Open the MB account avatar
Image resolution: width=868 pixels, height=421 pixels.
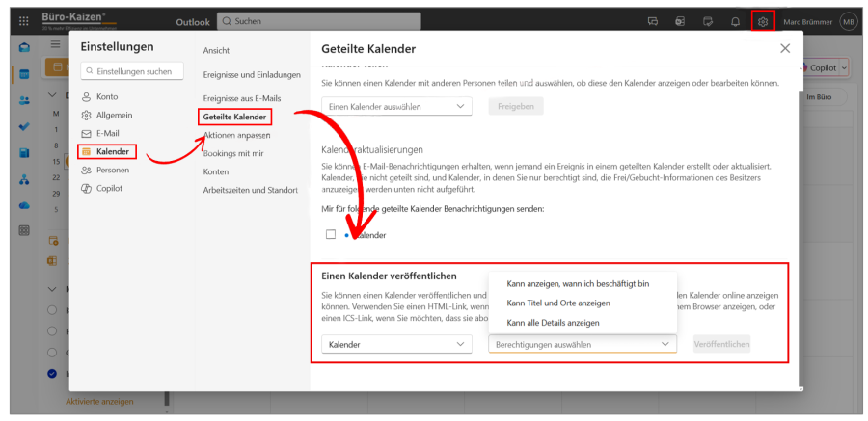pyautogui.click(x=848, y=21)
